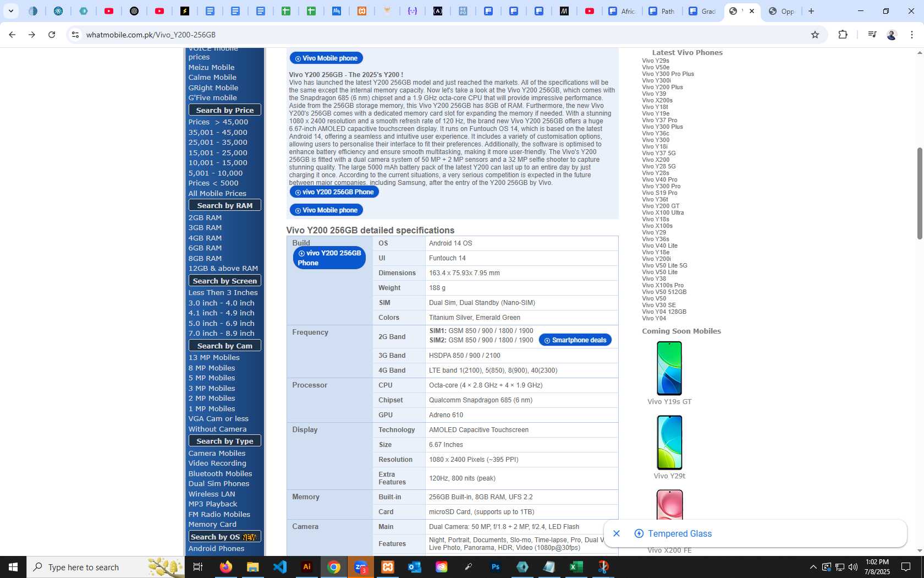Switch to the Grad browser tab
924x578 pixels.
[x=702, y=11]
